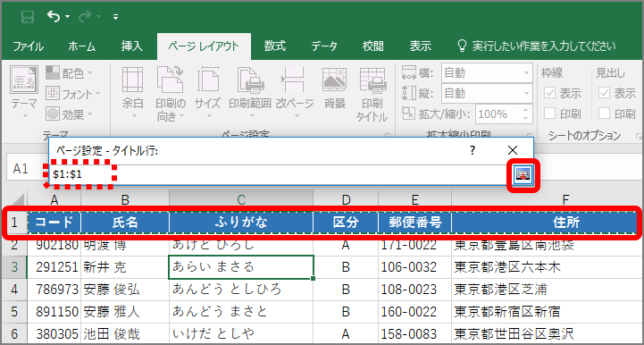The image size is (644, 345).
Task: Switch to the データ tab
Action: pyautogui.click(x=324, y=46)
